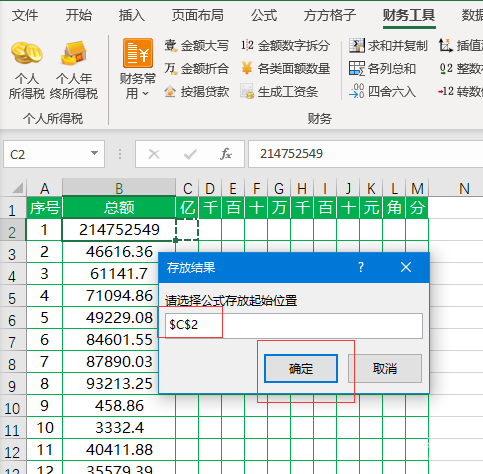Select cell containing 93213.25

[119, 384]
